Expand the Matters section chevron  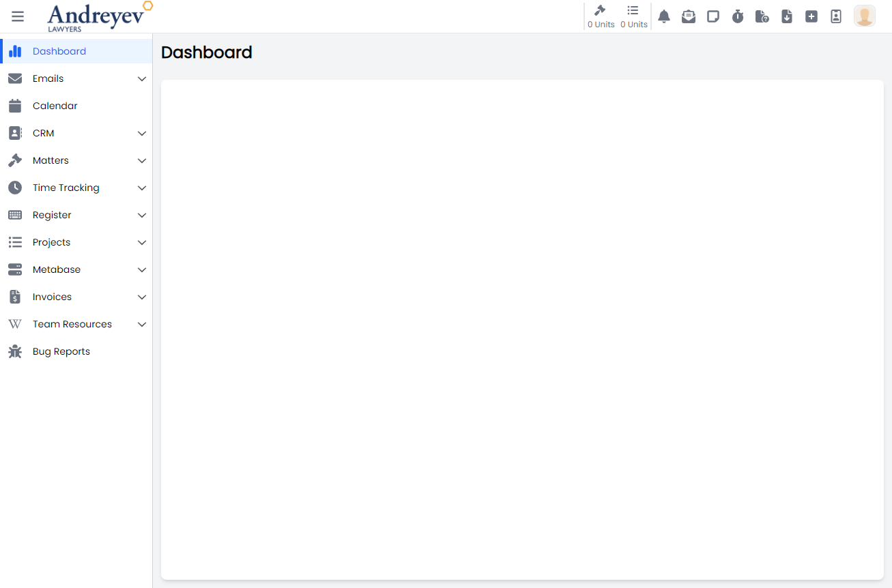[x=142, y=161]
